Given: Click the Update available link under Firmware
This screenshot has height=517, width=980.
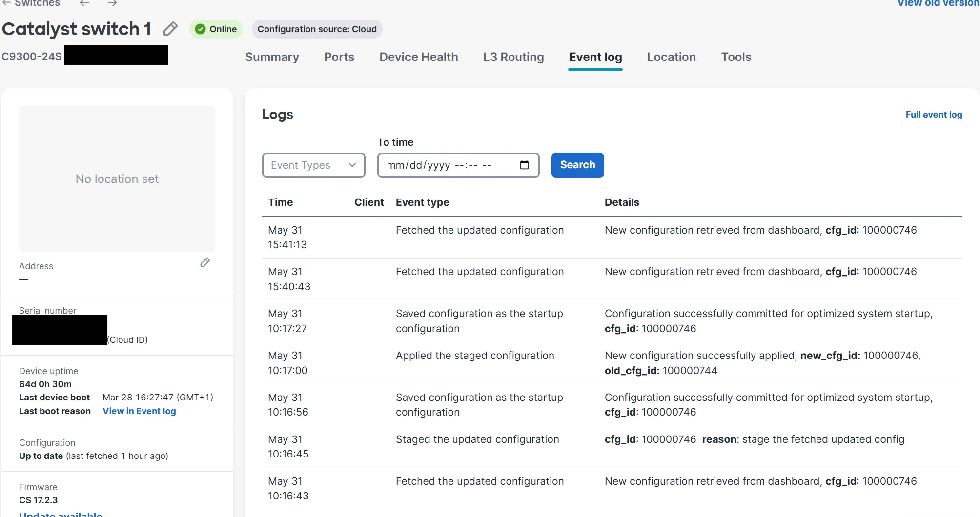Looking at the screenshot, I should tap(61, 514).
